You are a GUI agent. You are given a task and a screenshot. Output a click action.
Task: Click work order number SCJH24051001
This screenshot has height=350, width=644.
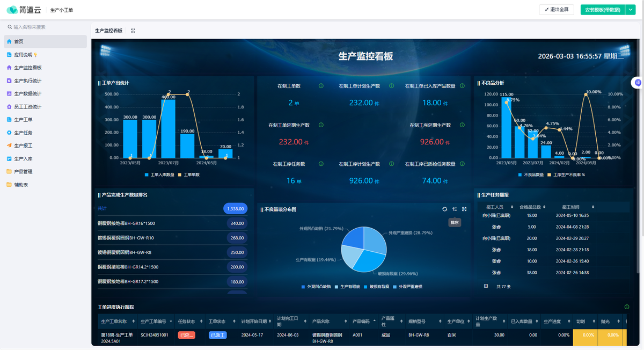click(155, 335)
